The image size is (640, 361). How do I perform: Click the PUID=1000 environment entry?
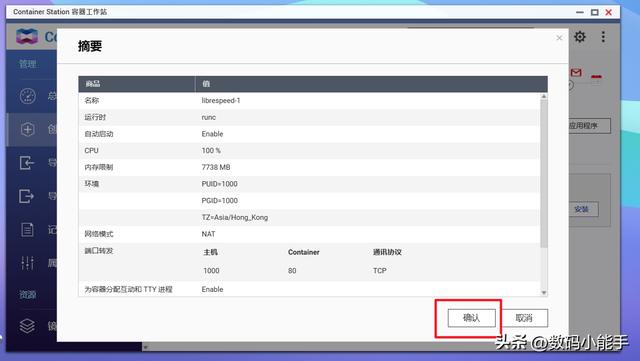(220, 184)
